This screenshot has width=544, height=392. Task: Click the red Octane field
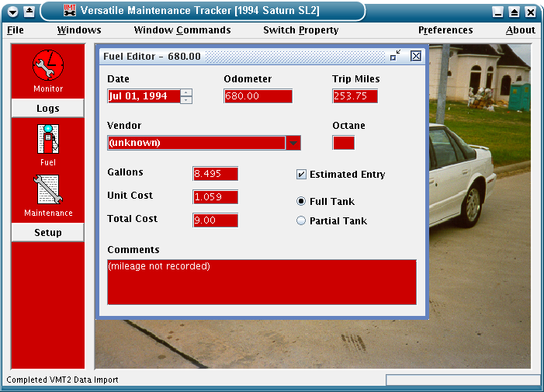point(343,143)
